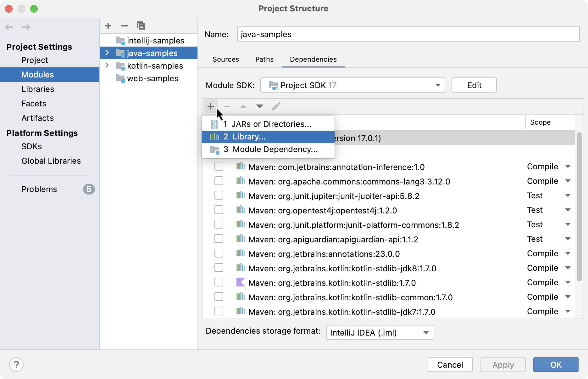The image size is (588, 379).
Task: Click the Apply button
Action: click(x=502, y=365)
